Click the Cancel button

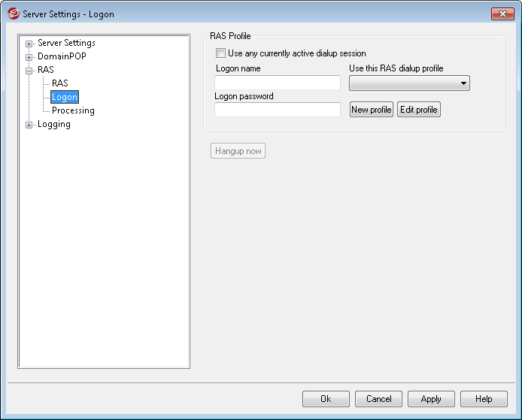[x=378, y=399]
